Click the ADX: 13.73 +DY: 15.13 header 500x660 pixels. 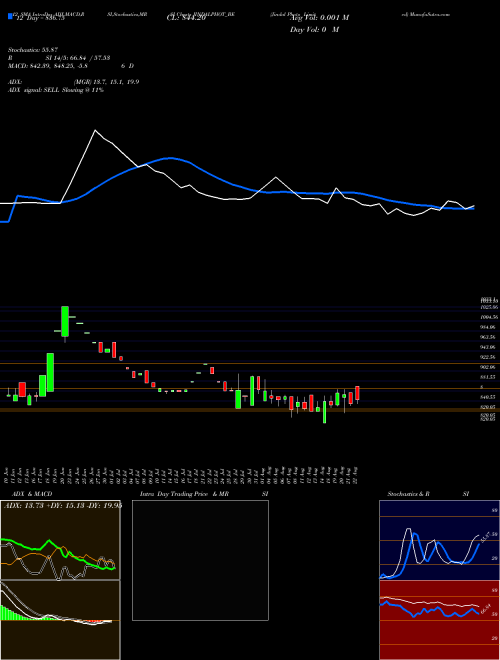[x=63, y=506]
